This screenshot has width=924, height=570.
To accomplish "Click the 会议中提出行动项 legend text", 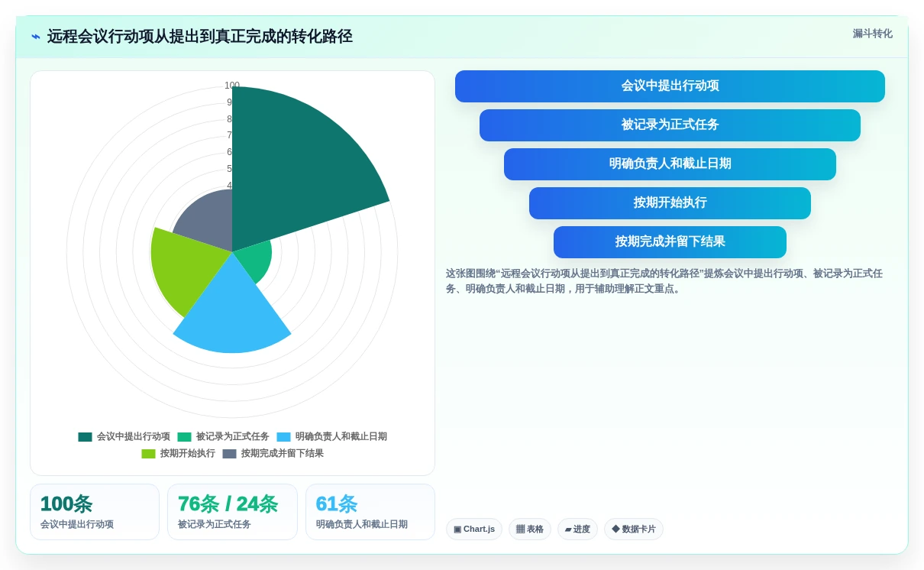I will (134, 437).
